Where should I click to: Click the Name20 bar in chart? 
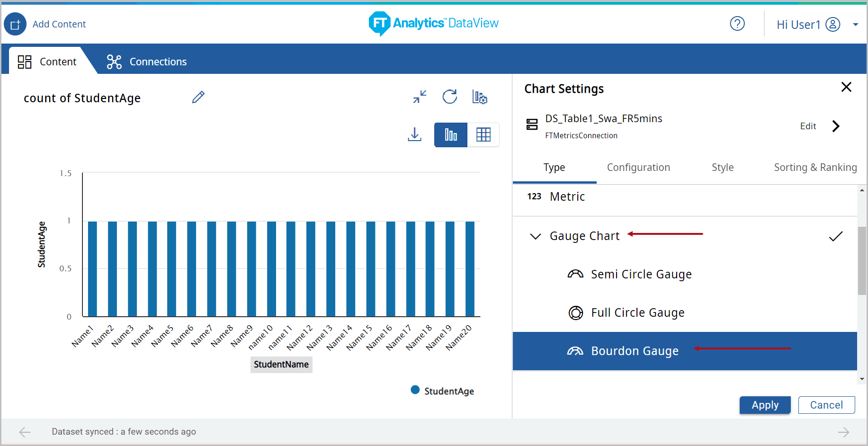(x=470, y=269)
